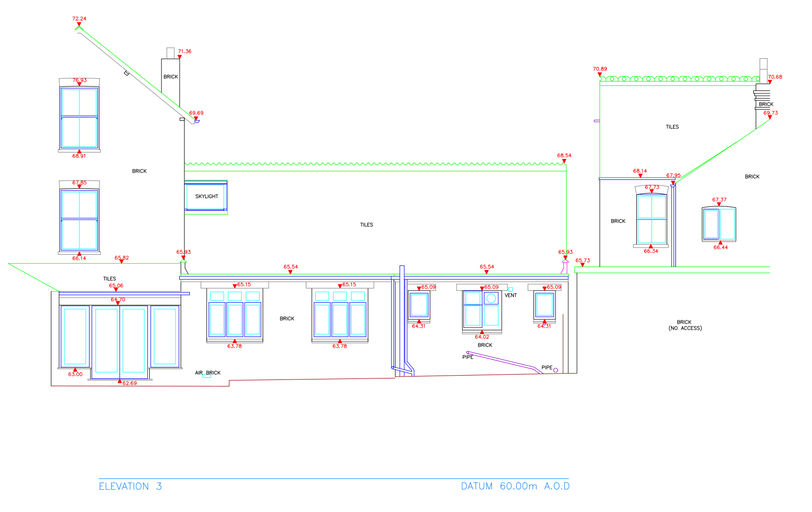Viewport: 812px width, 512px height.
Task: Select window sill level '66.34'
Action: pos(651,251)
